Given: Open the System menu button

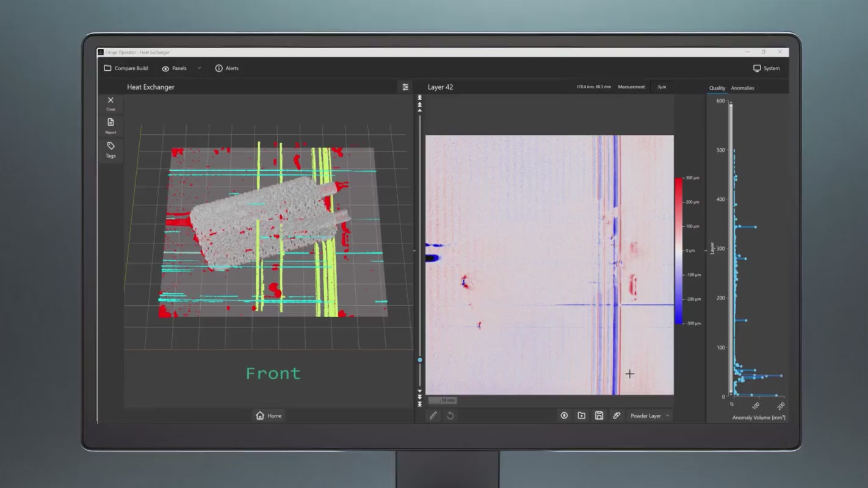Looking at the screenshot, I should 766,68.
